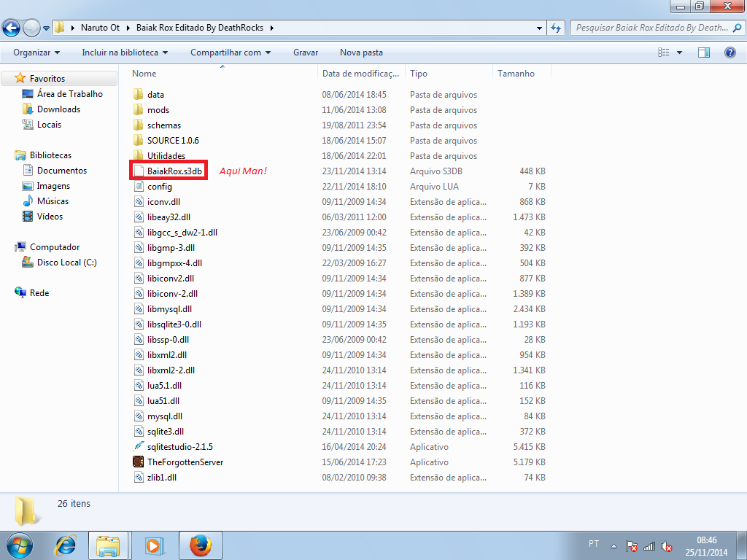Click the Baiak Rox Editado By DeathRocks breadcrumb
The height and width of the screenshot is (560, 747).
point(200,28)
